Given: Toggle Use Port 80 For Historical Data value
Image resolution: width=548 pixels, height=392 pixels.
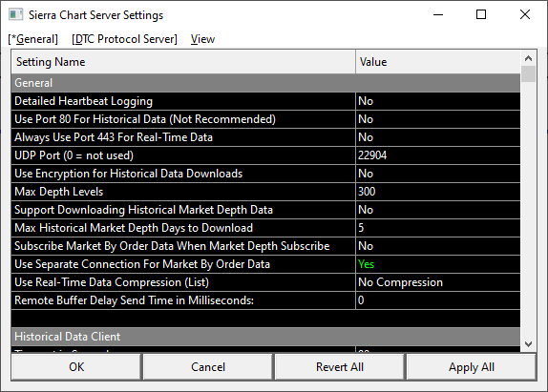Looking at the screenshot, I should click(x=438, y=119).
